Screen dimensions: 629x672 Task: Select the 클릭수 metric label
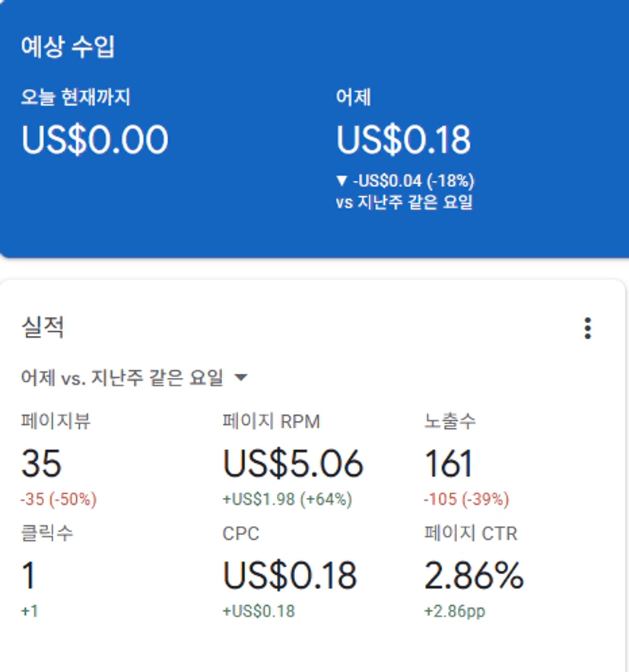(47, 534)
